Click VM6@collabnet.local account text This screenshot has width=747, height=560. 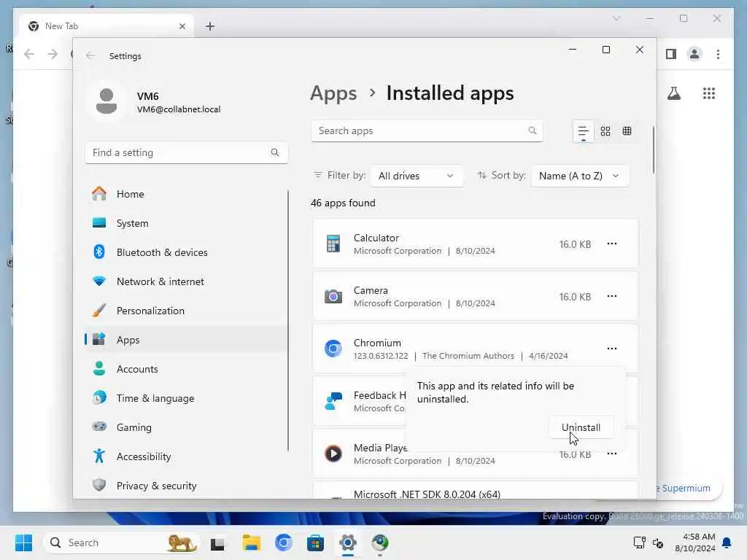click(179, 109)
